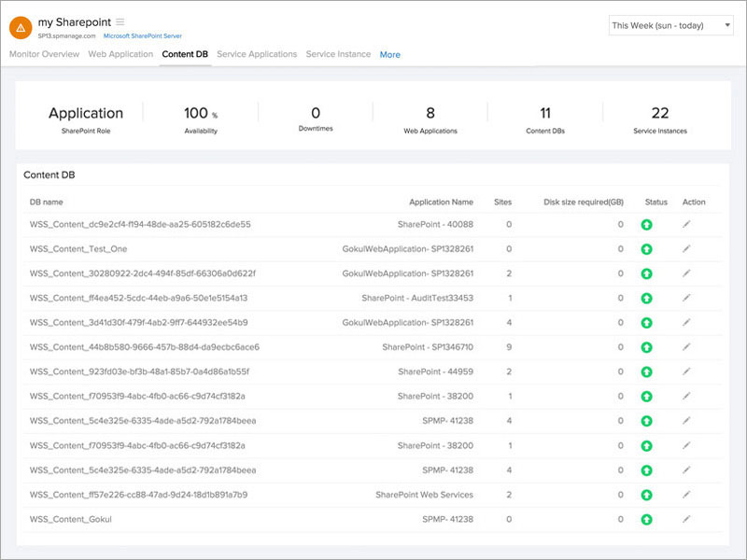Click status icon for WSS_Content_44b8b580 row
747x560 pixels.
coord(646,345)
